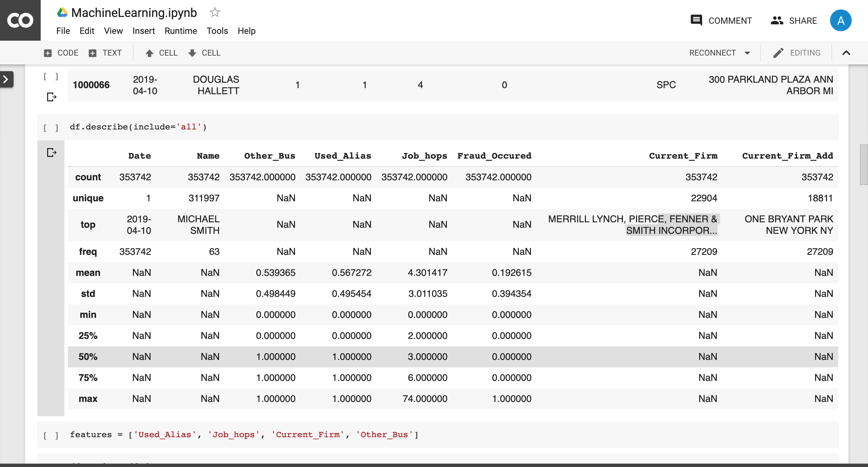868x467 pixels.
Task: Click the vertical scrollbar thumb
Action: coord(864,165)
